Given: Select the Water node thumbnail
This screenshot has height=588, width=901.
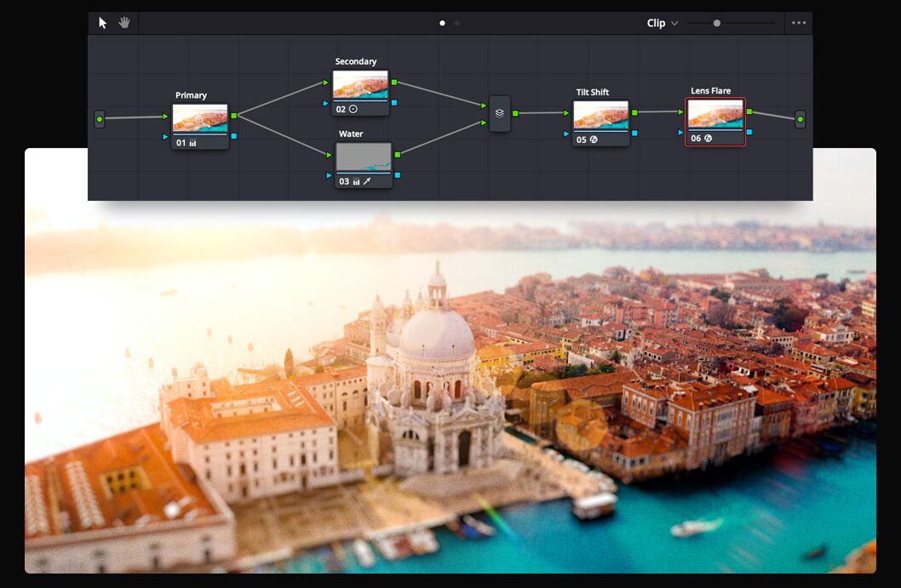Looking at the screenshot, I should (x=364, y=157).
